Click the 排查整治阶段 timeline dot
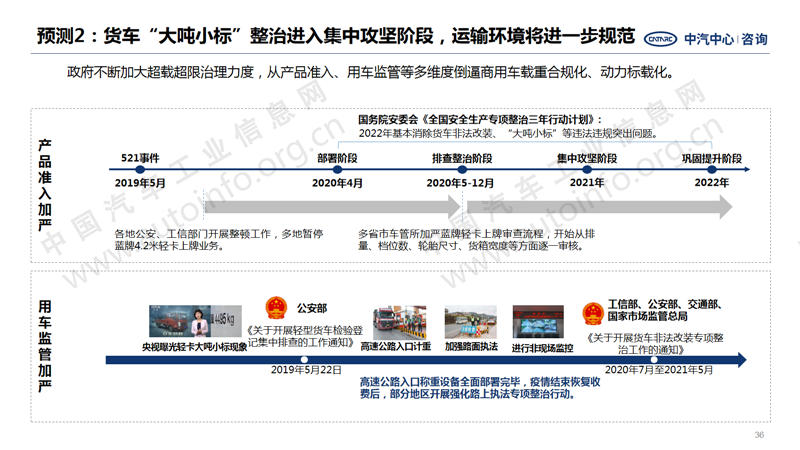Screen dimensions: 800x450 [462, 169]
